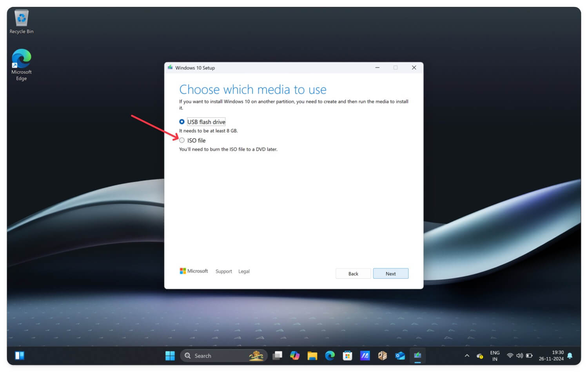Viewport: 588px width, 372px height.
Task: Open the ENG IN language switcher
Action: coord(495,356)
